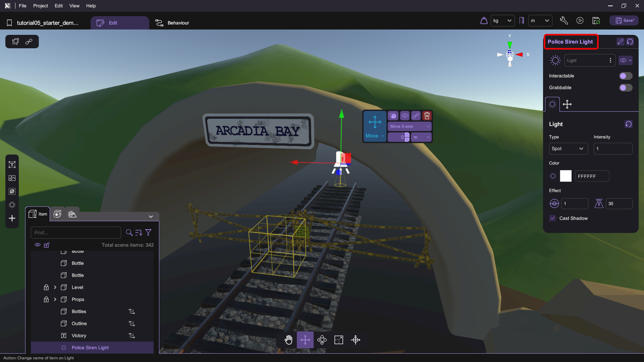Open the transform tab in properties
The image size is (644, 362).
567,104
